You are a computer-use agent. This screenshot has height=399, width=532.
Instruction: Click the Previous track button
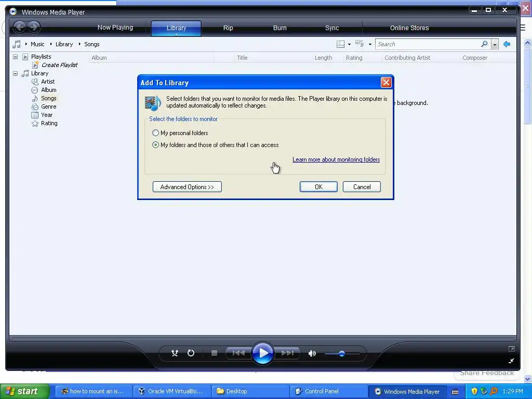click(x=238, y=353)
